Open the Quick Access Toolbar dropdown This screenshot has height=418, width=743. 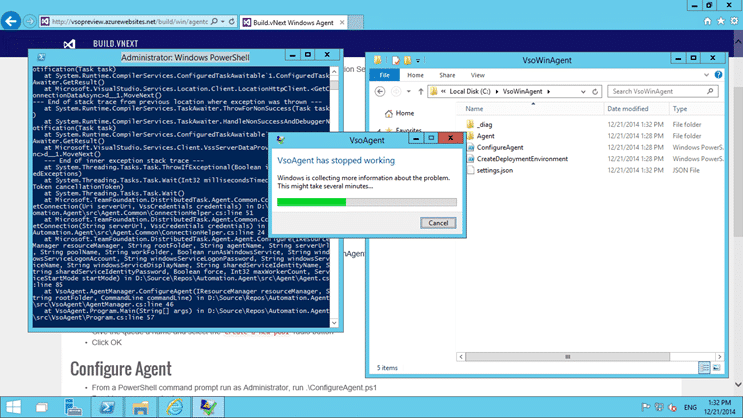(x=418, y=60)
